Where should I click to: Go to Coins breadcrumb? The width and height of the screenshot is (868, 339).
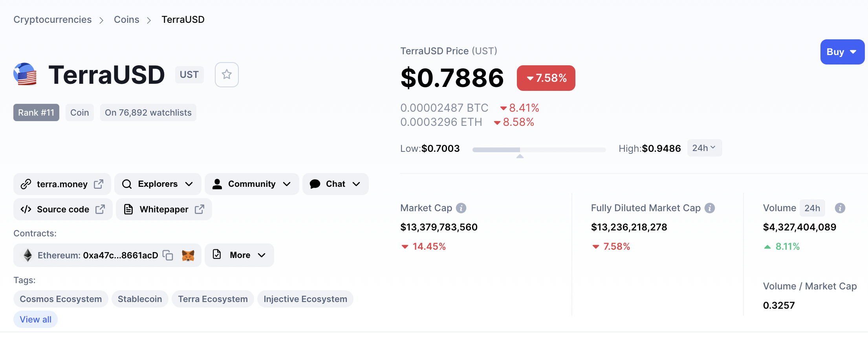(x=126, y=20)
